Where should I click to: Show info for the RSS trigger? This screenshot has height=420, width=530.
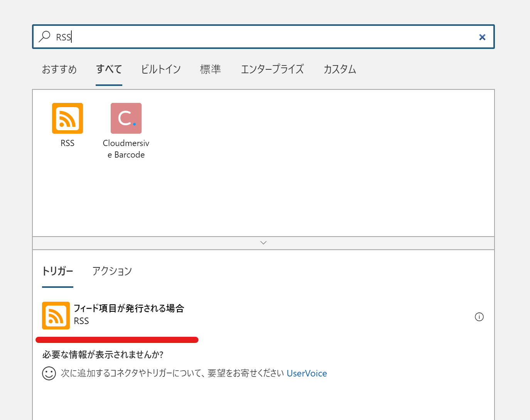tap(479, 317)
